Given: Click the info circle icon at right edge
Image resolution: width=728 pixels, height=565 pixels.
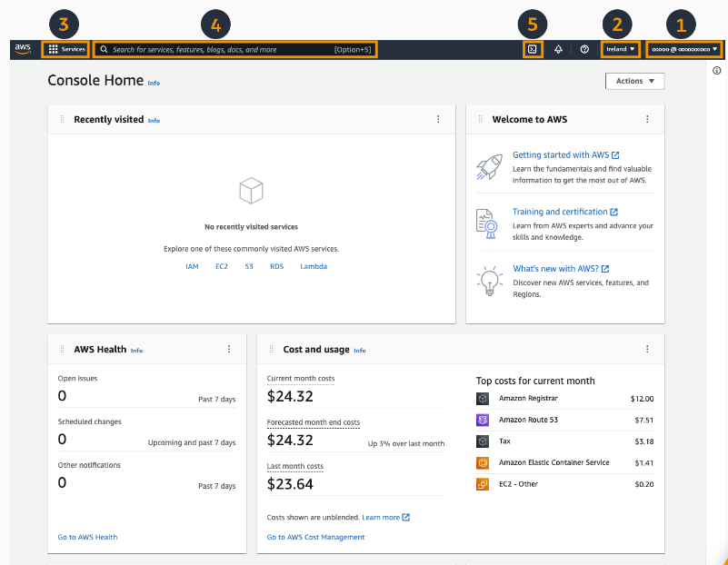Looking at the screenshot, I should point(717,71).
